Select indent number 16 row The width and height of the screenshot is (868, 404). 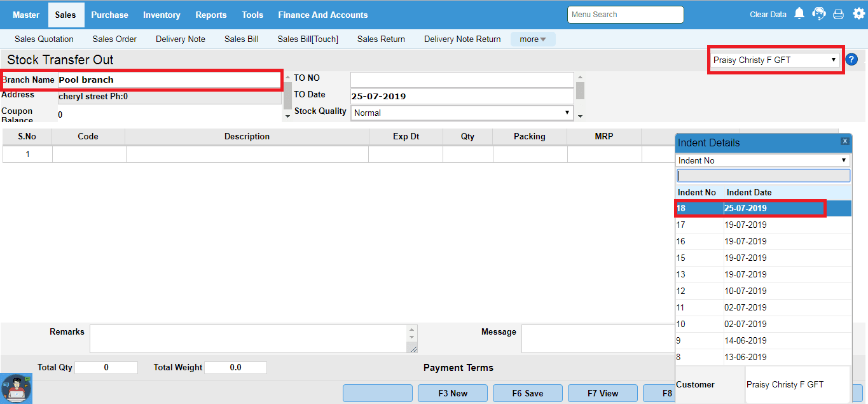[x=763, y=241]
